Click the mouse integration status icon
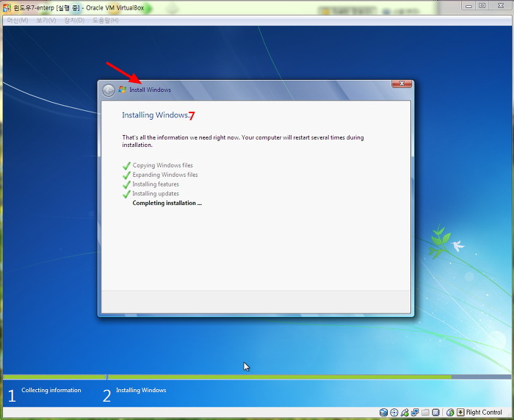Screen dimensions: 514x420 coord(450,413)
